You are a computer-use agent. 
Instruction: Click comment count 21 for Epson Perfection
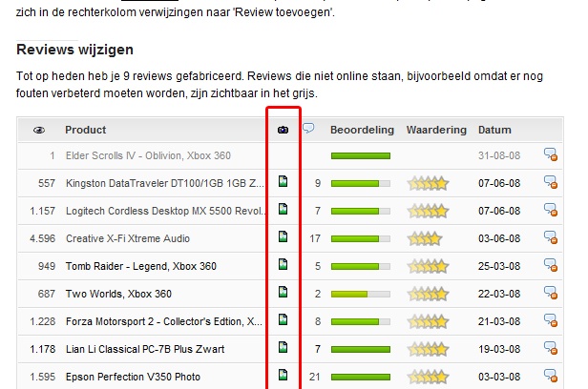[x=315, y=377]
